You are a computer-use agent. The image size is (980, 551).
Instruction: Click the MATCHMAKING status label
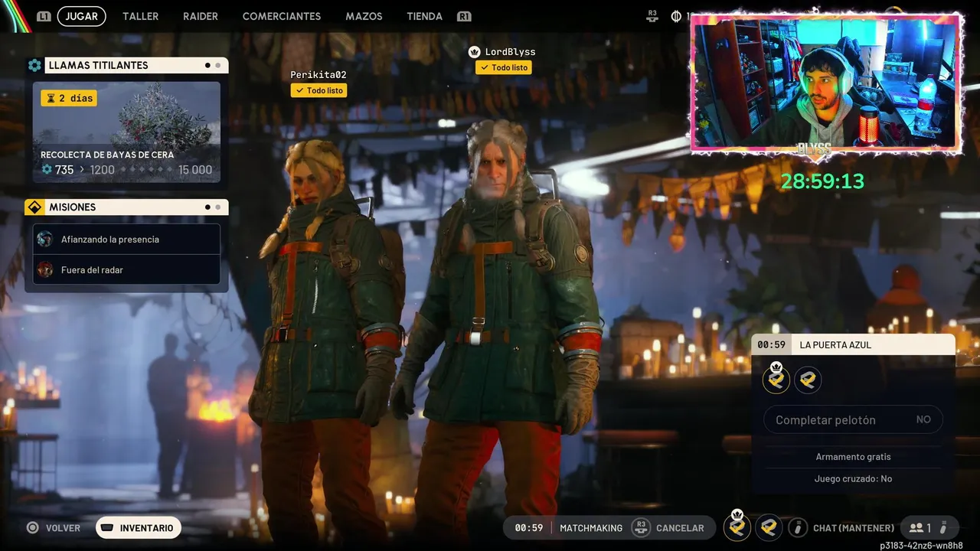pyautogui.click(x=591, y=528)
